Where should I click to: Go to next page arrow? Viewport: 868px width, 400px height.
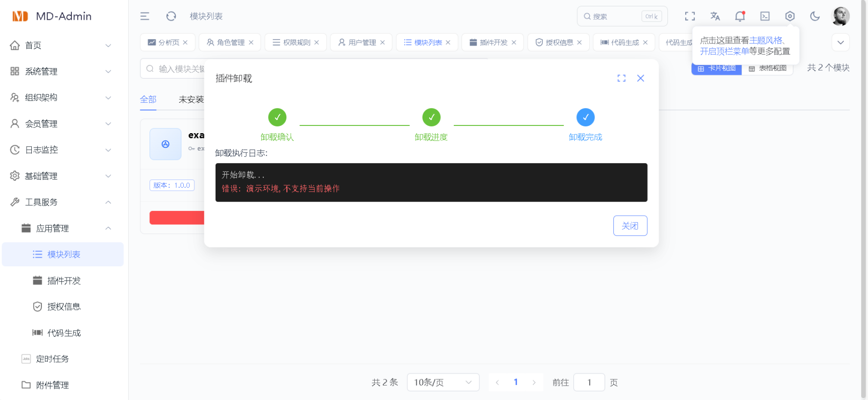pos(534,382)
